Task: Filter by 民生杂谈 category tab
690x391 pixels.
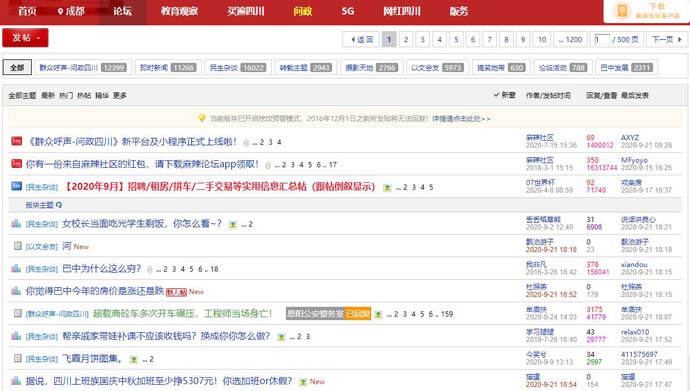Action: point(238,67)
